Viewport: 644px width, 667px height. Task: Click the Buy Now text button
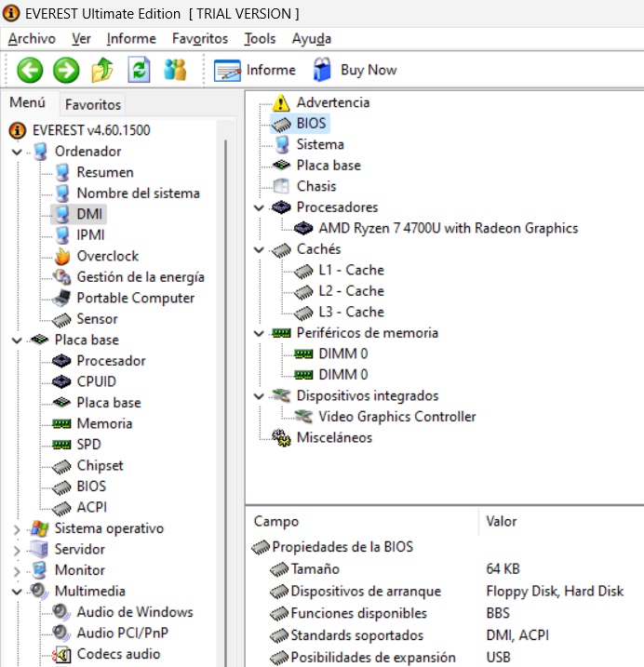(x=369, y=70)
